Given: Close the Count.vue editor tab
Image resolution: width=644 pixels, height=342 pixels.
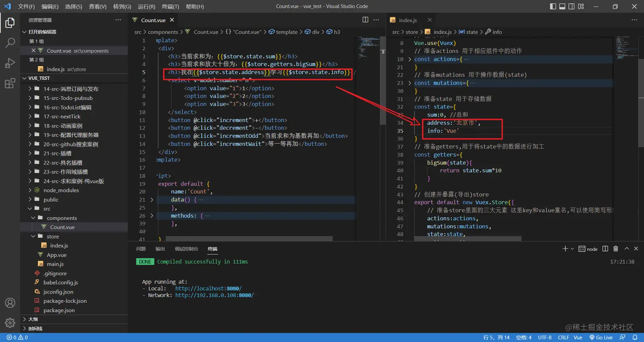Looking at the screenshot, I should pos(172,20).
